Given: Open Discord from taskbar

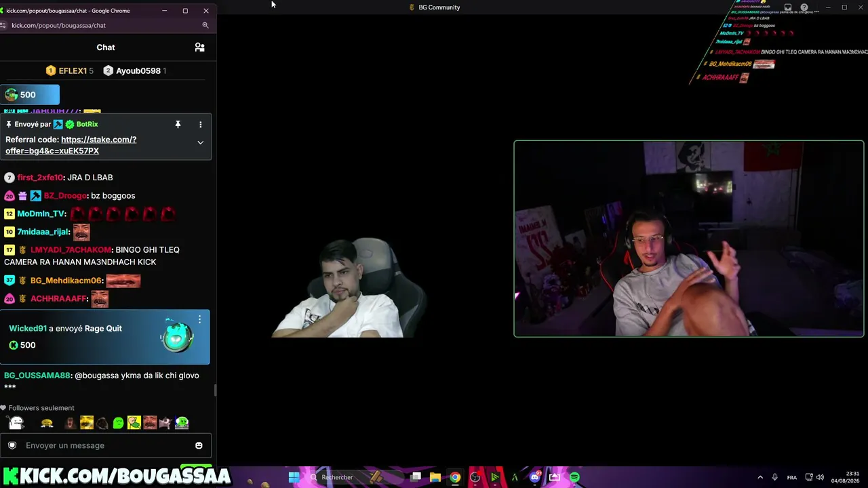Looking at the screenshot, I should (x=534, y=478).
